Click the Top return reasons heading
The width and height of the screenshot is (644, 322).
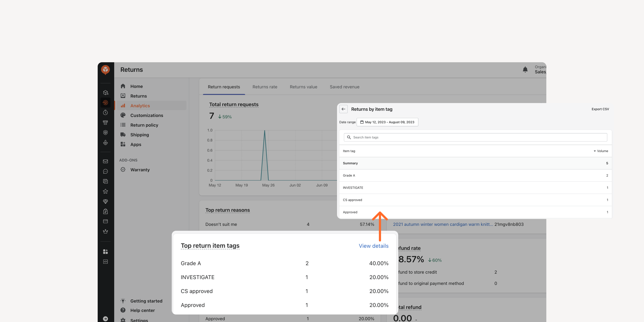(x=228, y=210)
